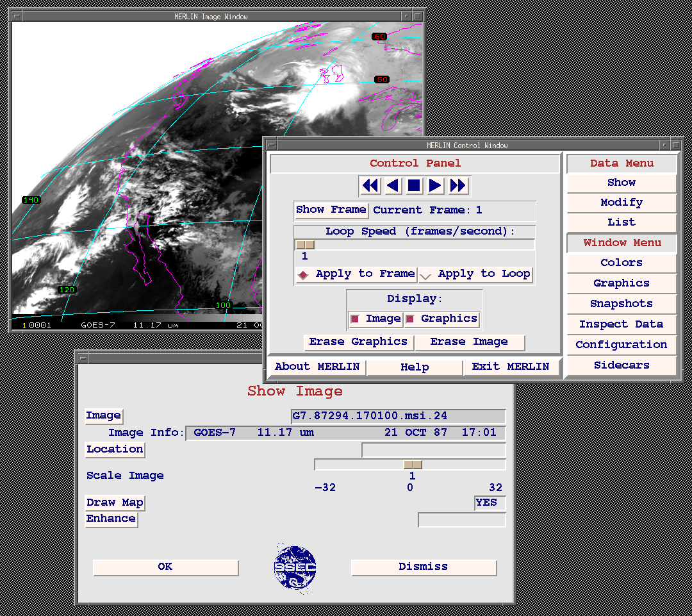Toggle the Graphics display checkbox
The width and height of the screenshot is (692, 616).
[441, 319]
